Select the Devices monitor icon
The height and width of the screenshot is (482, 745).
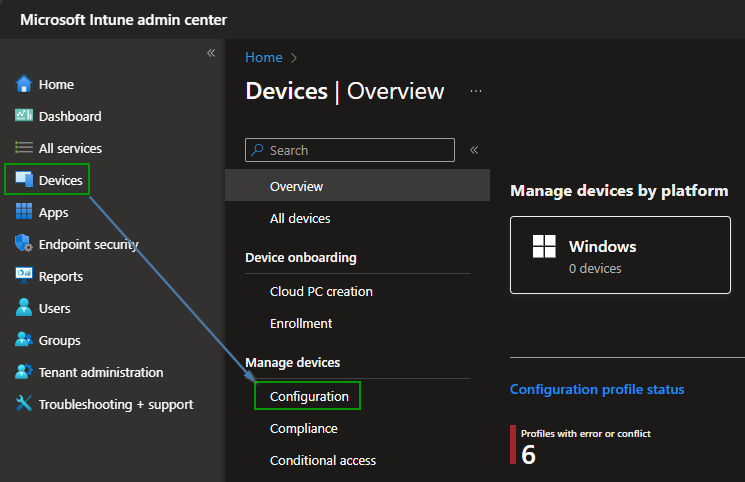click(24, 180)
